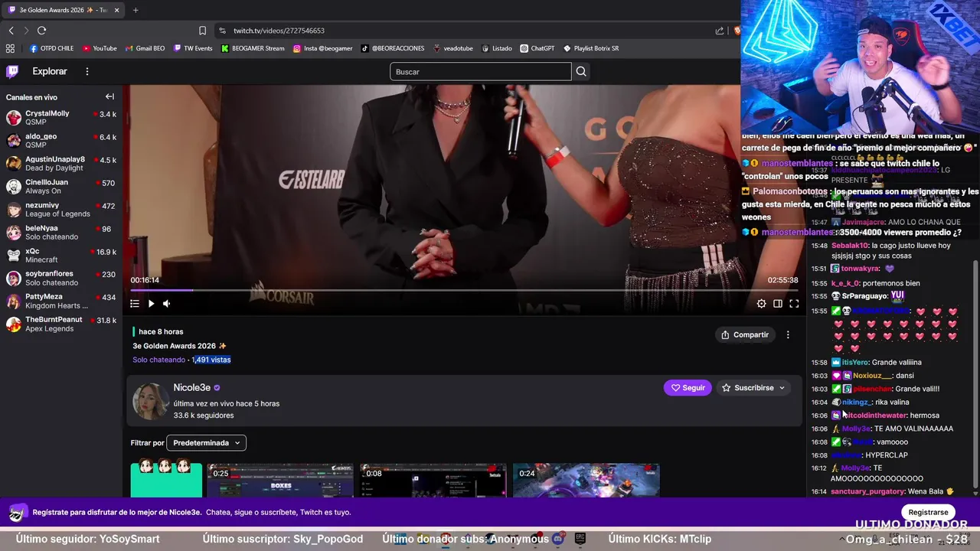Enter fullscreen in video player
980x551 pixels.
[x=794, y=304]
